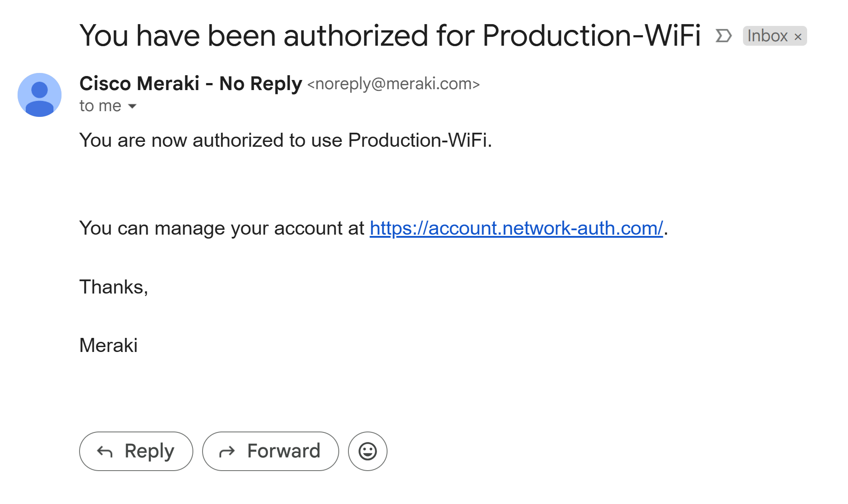
Task: Click the 'You can manage your account' text
Action: coord(222,228)
